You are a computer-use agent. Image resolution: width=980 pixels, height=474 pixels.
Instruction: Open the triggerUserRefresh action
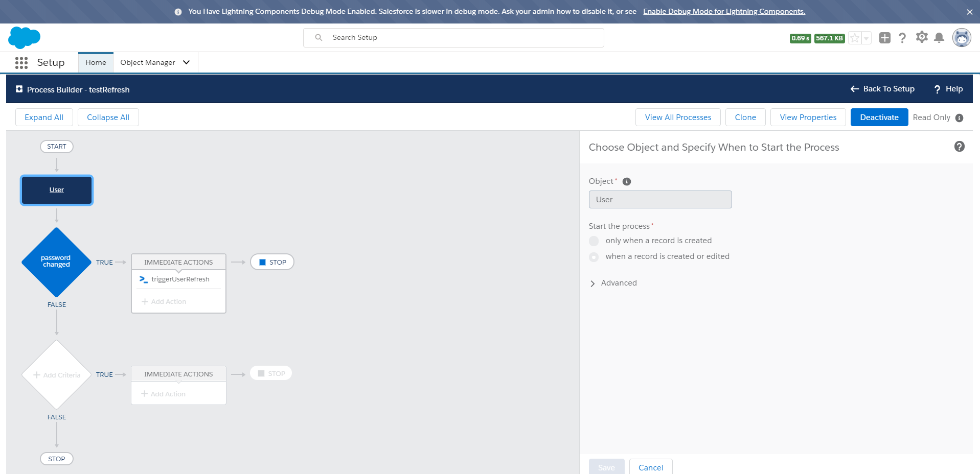click(x=180, y=279)
